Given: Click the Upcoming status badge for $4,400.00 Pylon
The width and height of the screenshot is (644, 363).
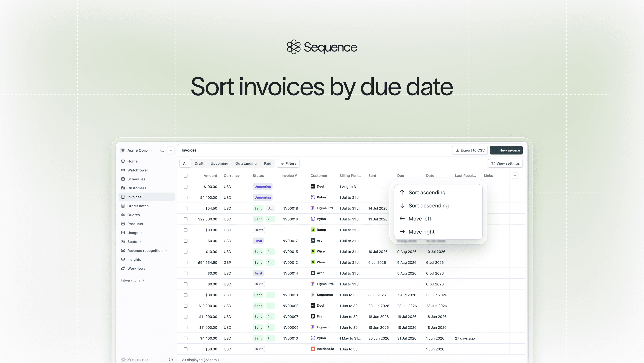Looking at the screenshot, I should click(x=263, y=197).
